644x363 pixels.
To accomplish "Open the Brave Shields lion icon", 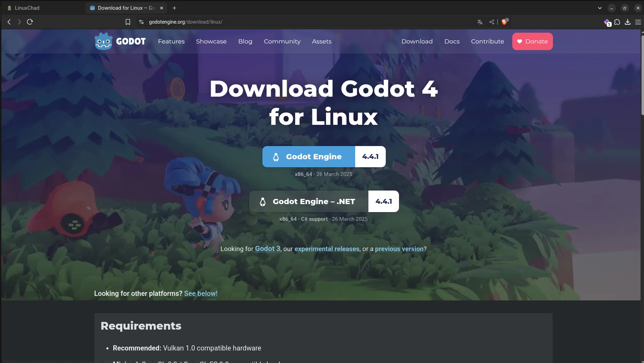I will (x=504, y=22).
